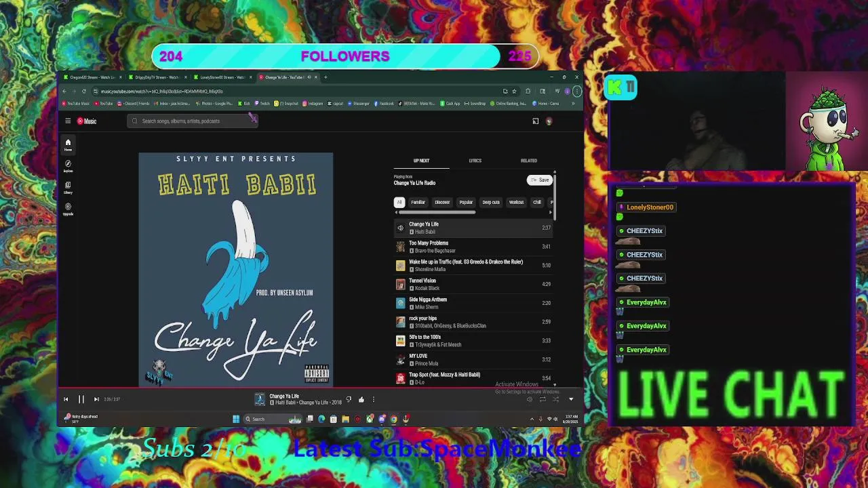The width and height of the screenshot is (868, 488).
Task: Select the Deep cuts filter chip
Action: tap(491, 202)
